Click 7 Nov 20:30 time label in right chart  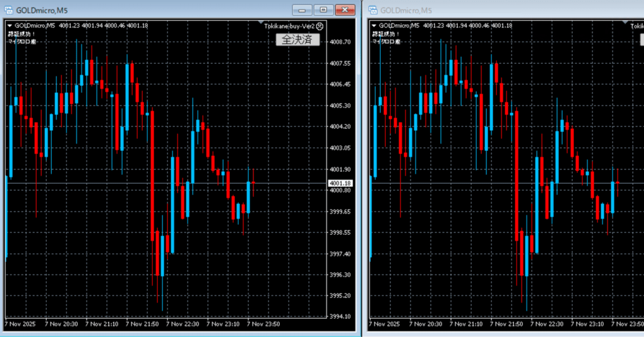(x=426, y=324)
